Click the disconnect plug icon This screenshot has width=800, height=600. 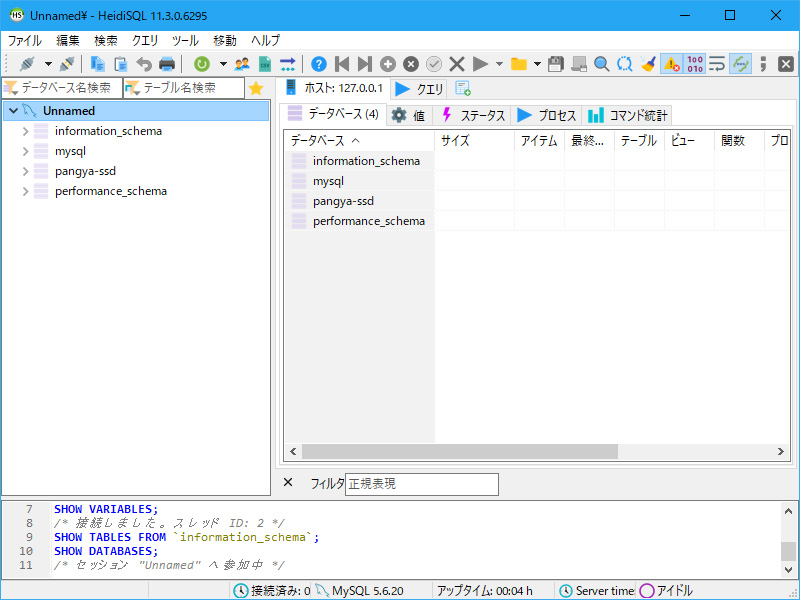(x=67, y=64)
